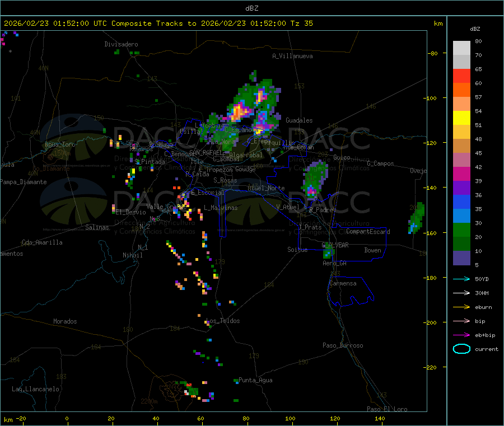Select the purple 5-10 dBZ color swatch
This screenshot has width=504, height=426.
pos(461,258)
